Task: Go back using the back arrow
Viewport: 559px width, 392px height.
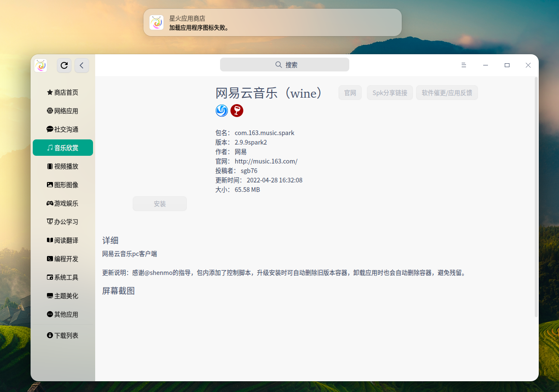Action: click(x=82, y=65)
